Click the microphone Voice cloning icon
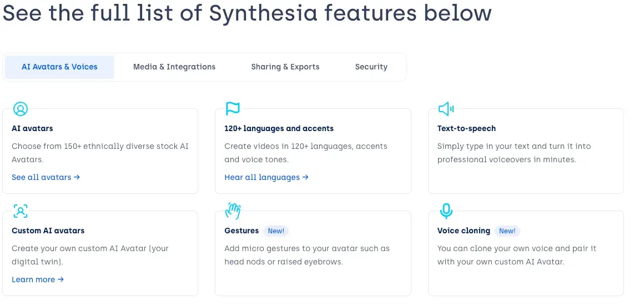The width and height of the screenshot is (644, 305). [446, 211]
